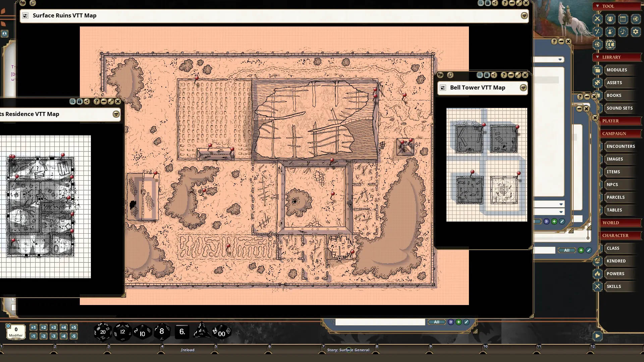Open the Options gear tool
Viewport: 644px width, 362px height.
pyautogui.click(x=635, y=32)
